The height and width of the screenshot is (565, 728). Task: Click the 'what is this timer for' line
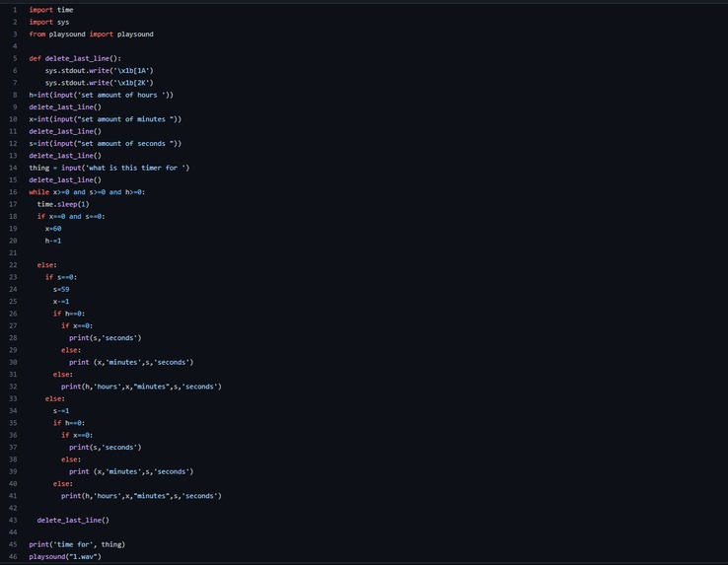109,168
